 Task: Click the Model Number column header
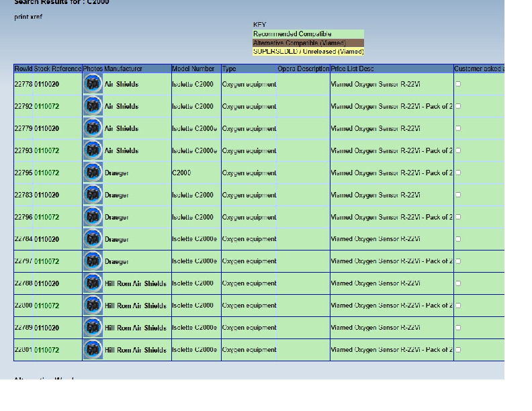coord(193,68)
